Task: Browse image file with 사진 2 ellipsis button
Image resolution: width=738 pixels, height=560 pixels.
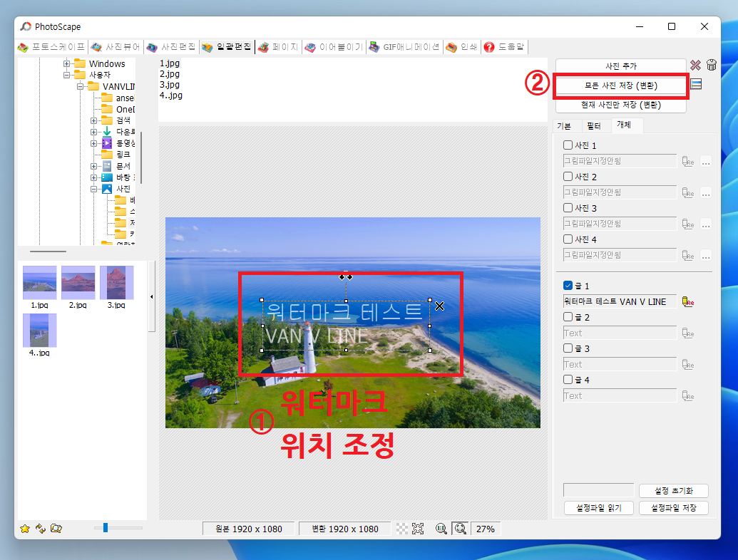Action: (x=705, y=193)
